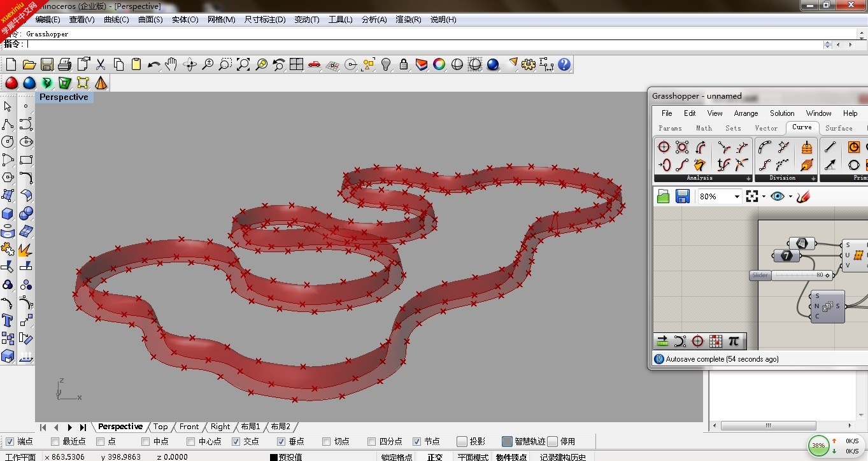
Task: Enable the 四分点 osnap checkbox
Action: tap(371, 441)
